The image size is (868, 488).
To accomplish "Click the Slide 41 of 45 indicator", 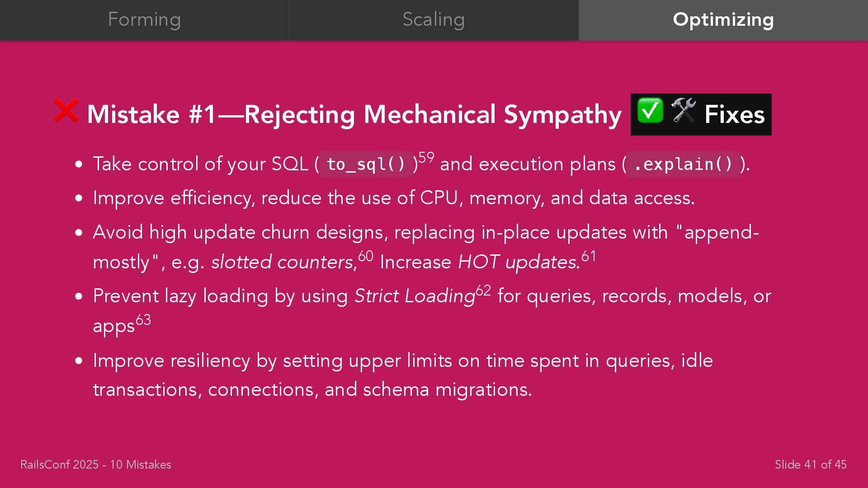I will [x=811, y=465].
